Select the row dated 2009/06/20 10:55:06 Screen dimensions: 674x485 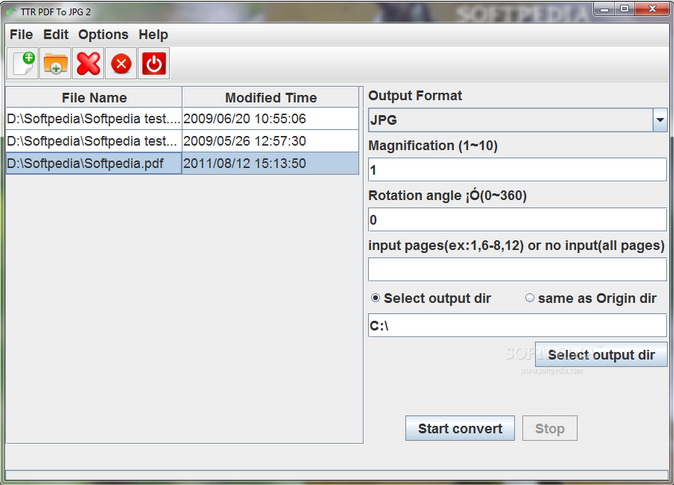(182, 119)
